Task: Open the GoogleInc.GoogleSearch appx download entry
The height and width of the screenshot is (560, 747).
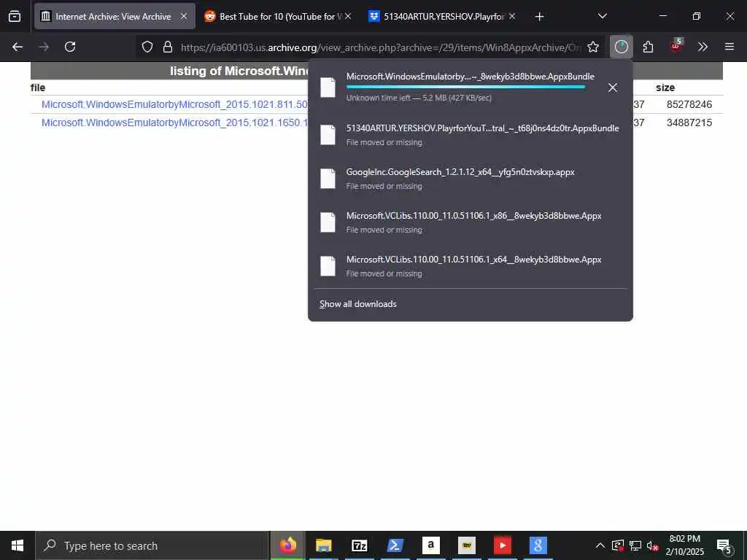Action: tap(471, 179)
